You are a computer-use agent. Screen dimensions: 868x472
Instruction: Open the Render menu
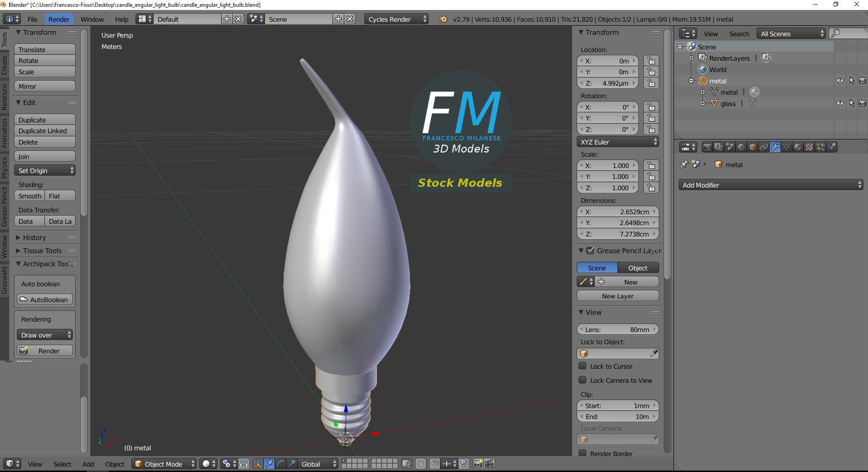click(x=59, y=19)
